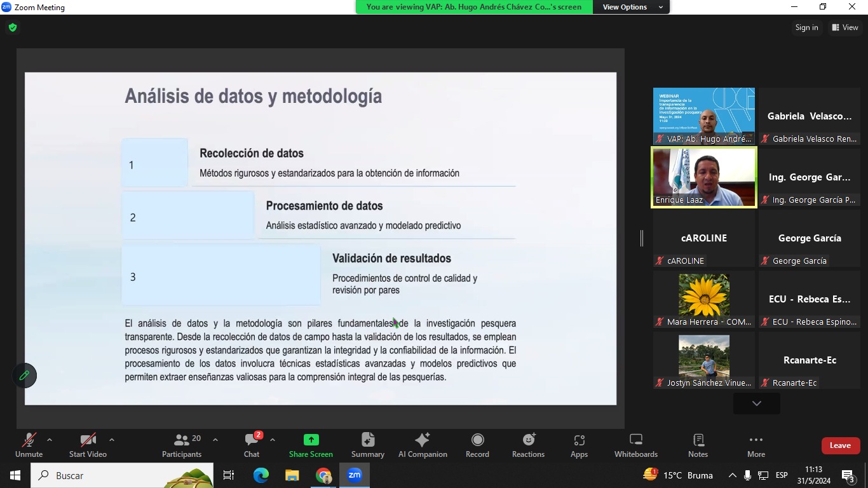Expand audio settings arrow next to Unmute

[x=50, y=440]
